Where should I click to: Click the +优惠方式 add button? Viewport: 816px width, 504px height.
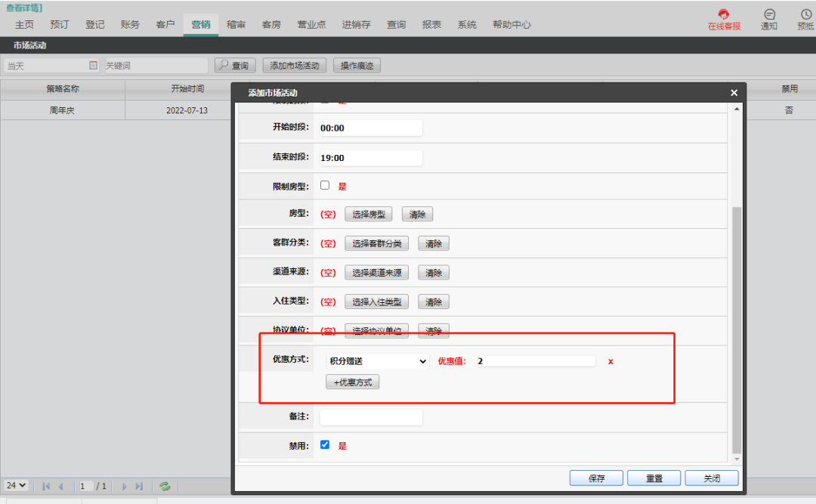point(353,382)
